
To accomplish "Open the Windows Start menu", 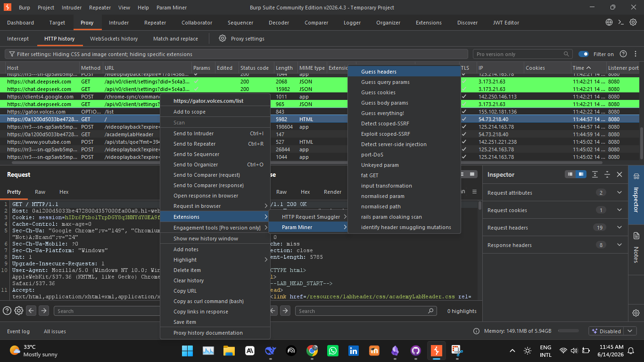I will (x=187, y=351).
